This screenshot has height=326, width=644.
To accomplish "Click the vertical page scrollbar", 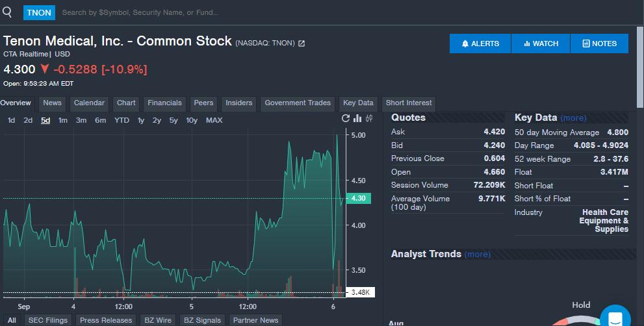I will tap(640, 68).
